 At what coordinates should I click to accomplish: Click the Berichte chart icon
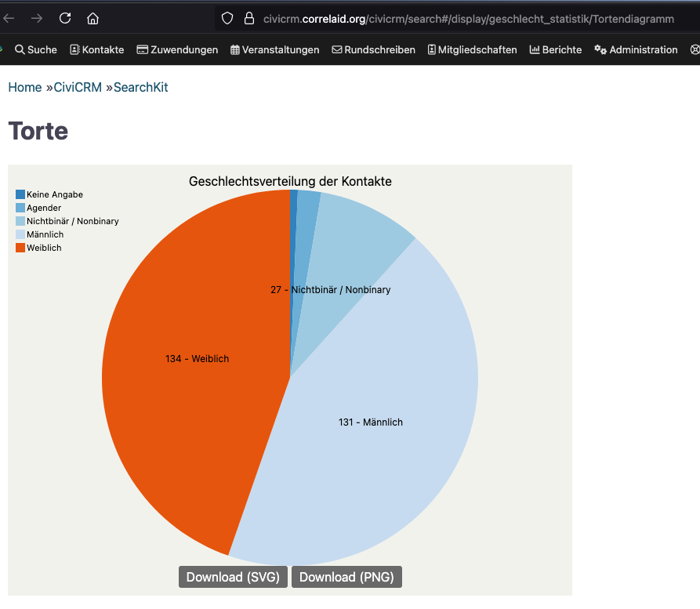pyautogui.click(x=535, y=49)
